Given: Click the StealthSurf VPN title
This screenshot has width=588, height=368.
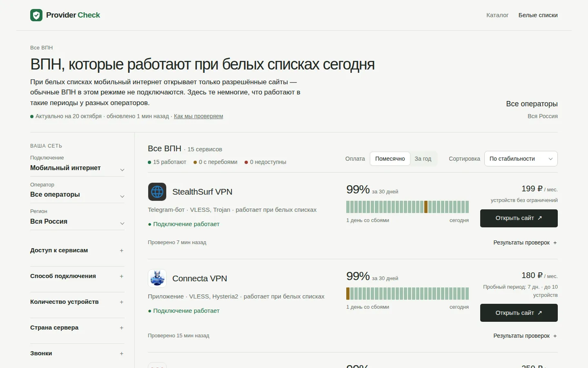Looking at the screenshot, I should [x=202, y=192].
